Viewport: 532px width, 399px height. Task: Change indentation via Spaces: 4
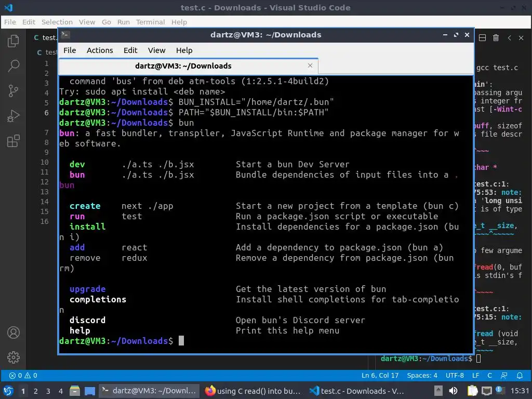point(422,375)
